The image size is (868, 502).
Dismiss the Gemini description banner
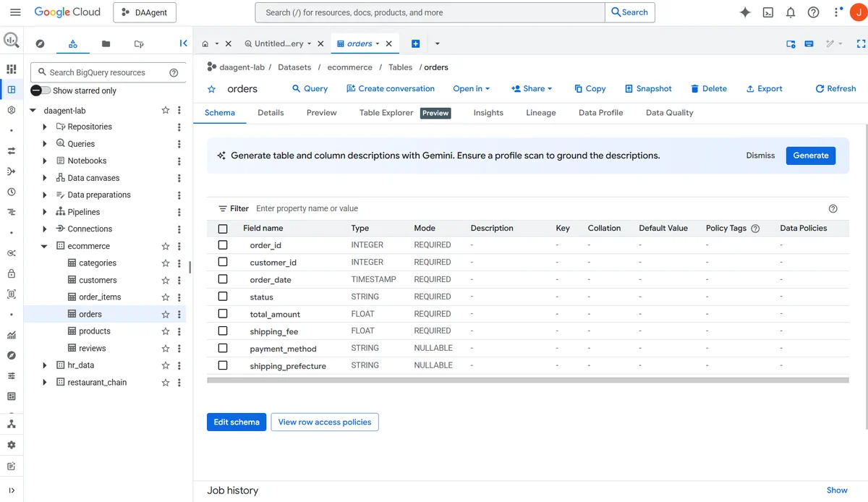click(x=760, y=156)
